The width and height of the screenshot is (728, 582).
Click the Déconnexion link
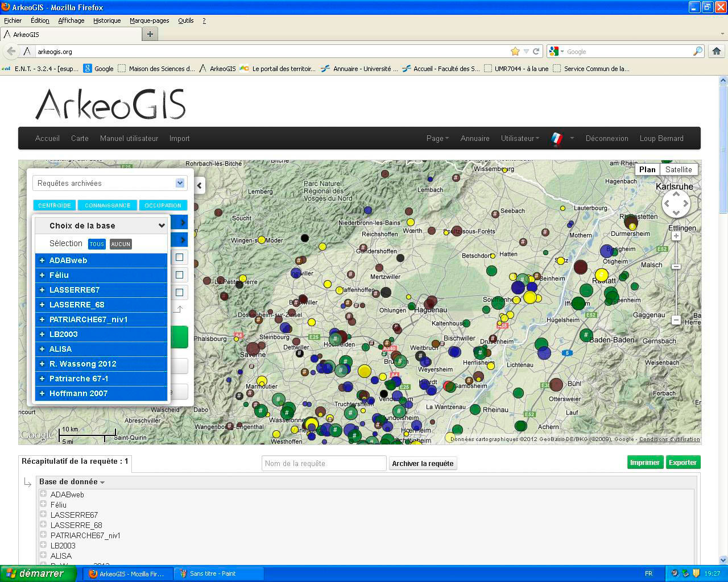coord(607,138)
